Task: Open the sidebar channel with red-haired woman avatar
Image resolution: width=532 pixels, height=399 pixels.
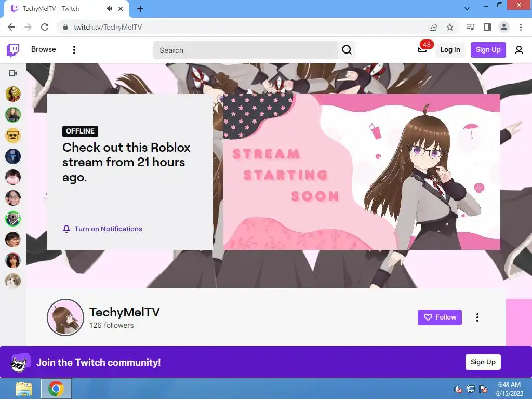Action: point(13,260)
